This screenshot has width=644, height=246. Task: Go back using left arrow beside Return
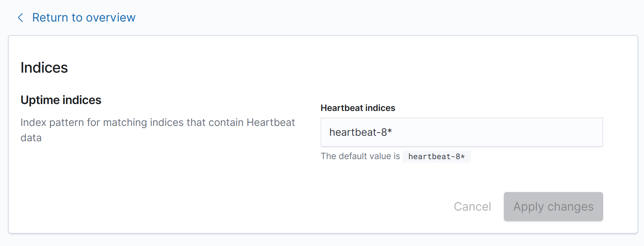[x=21, y=18]
